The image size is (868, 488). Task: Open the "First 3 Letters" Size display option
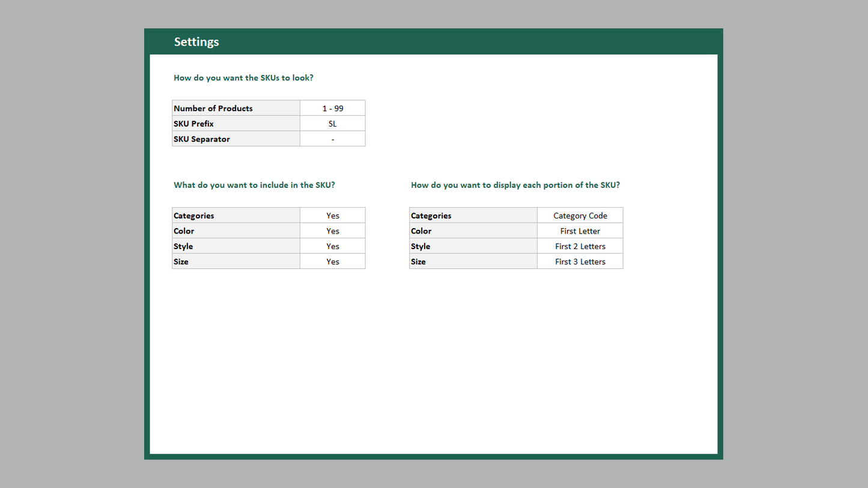[x=580, y=262]
